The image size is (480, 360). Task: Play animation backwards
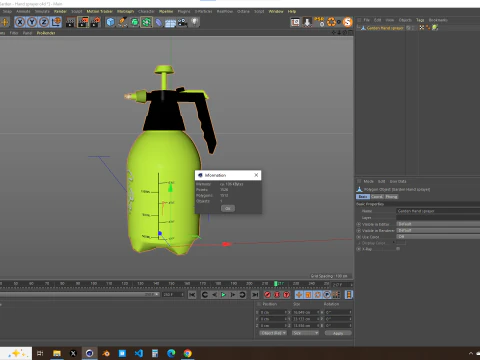214,295
